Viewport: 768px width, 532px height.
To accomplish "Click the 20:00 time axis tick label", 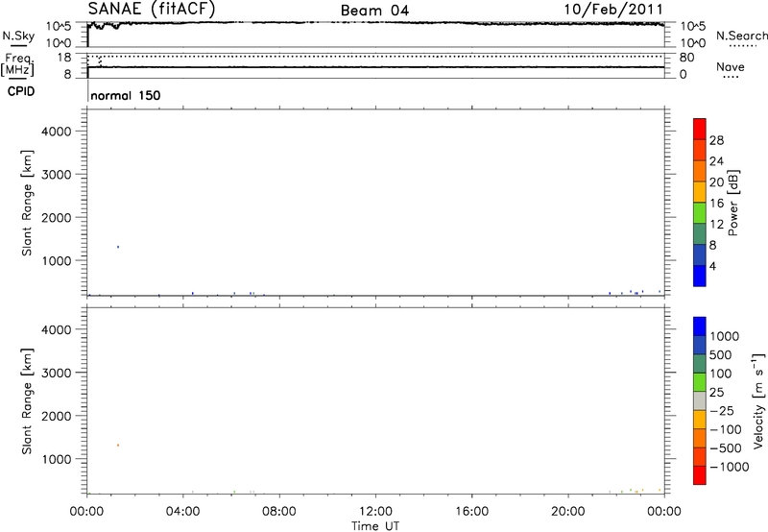I will [x=568, y=512].
